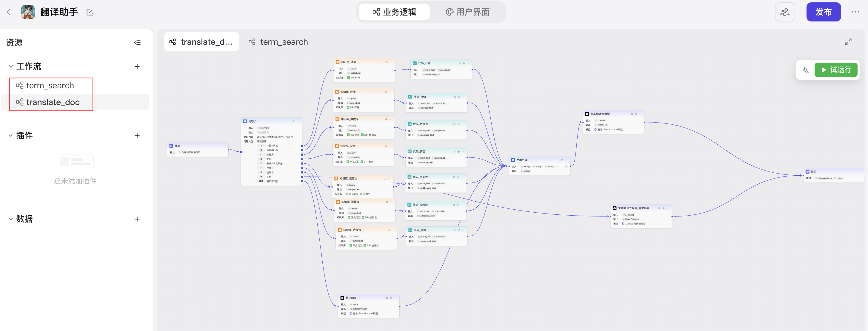The height and width of the screenshot is (331, 868).
Task: Add a plugin with plus icon
Action: click(x=137, y=136)
